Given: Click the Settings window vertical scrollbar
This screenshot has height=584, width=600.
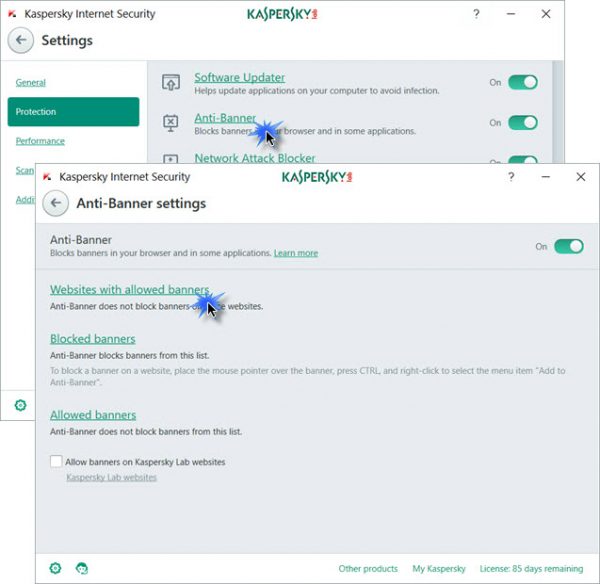Looking at the screenshot, I should (558, 112).
